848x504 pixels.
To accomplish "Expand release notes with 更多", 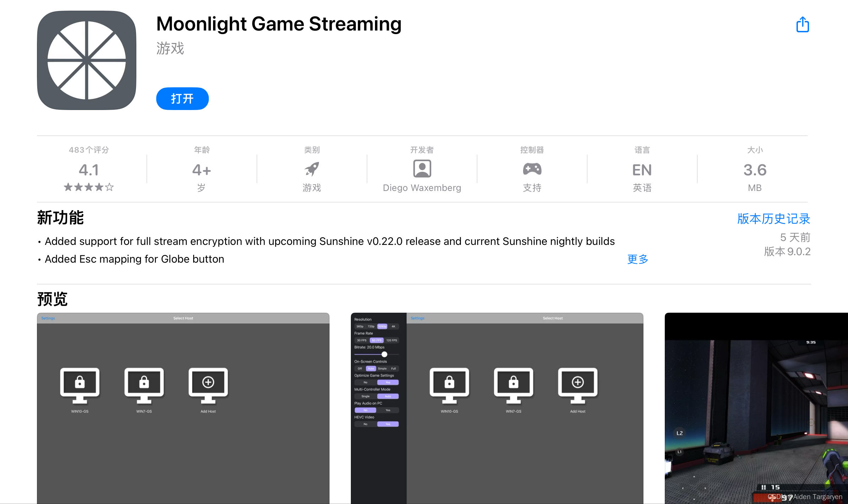I will point(638,259).
